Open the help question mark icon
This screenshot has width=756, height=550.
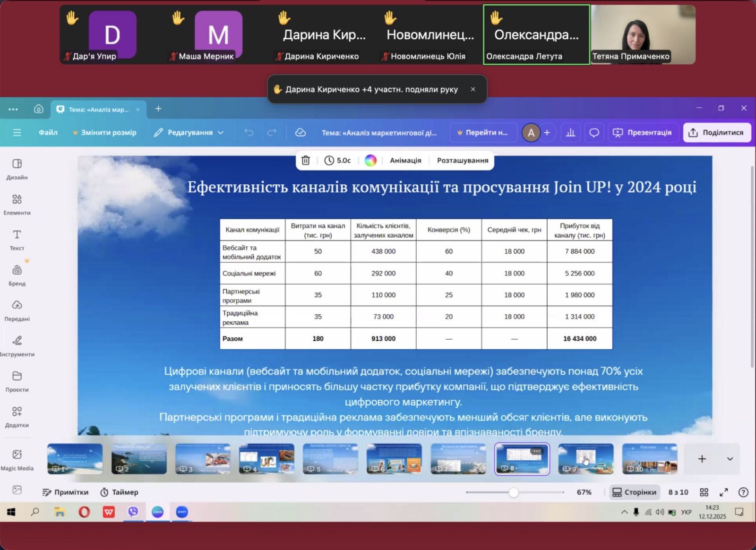point(743,492)
